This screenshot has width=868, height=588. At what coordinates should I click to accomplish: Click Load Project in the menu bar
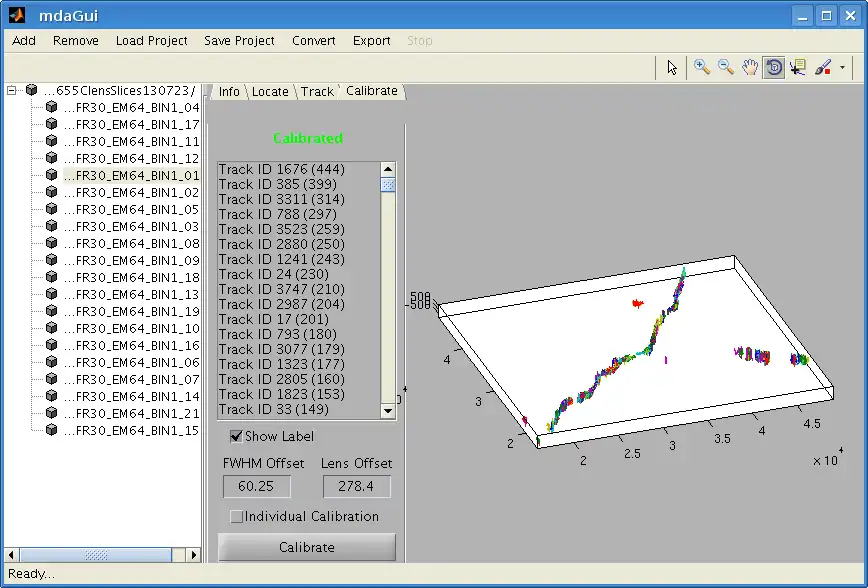point(151,40)
